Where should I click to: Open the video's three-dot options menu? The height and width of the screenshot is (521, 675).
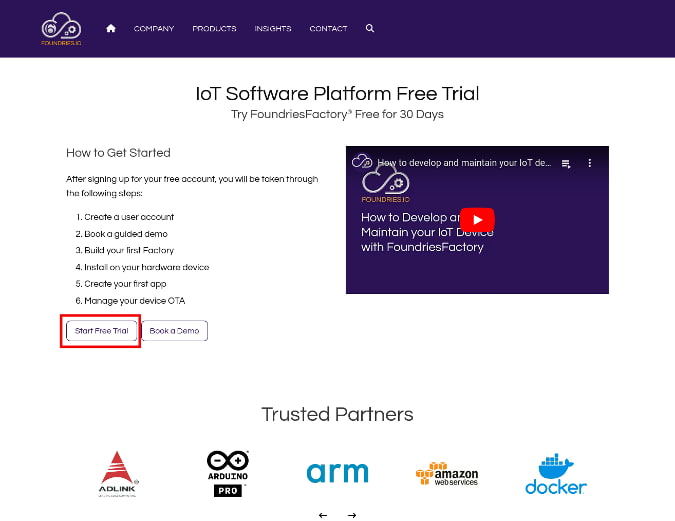[590, 162]
